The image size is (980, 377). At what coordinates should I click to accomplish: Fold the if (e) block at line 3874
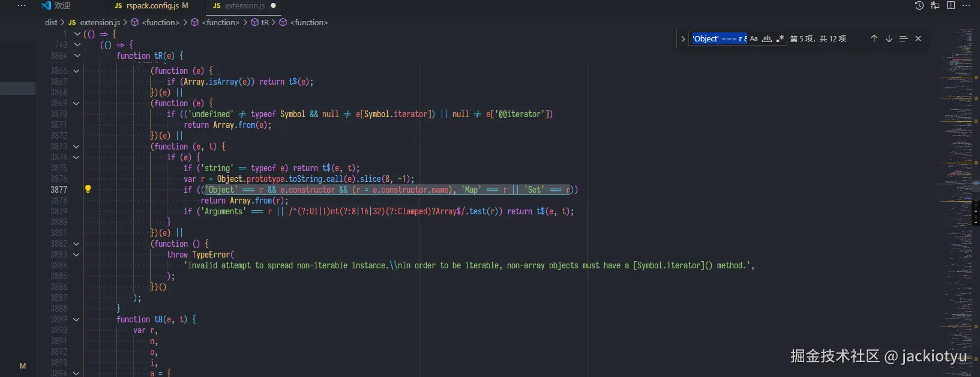click(76, 157)
